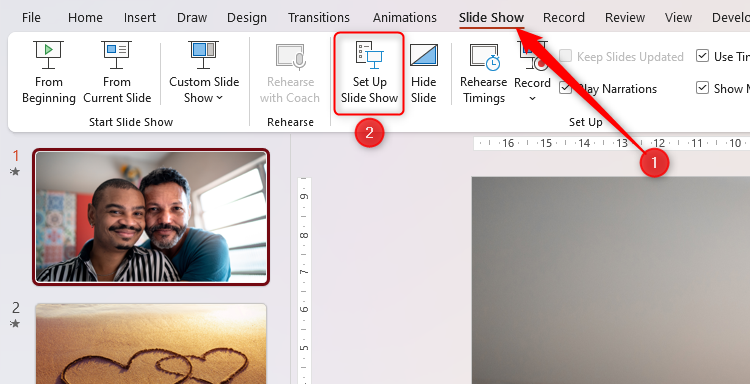The width and height of the screenshot is (750, 384).
Task: Switch to the Design tab
Action: tap(247, 18)
